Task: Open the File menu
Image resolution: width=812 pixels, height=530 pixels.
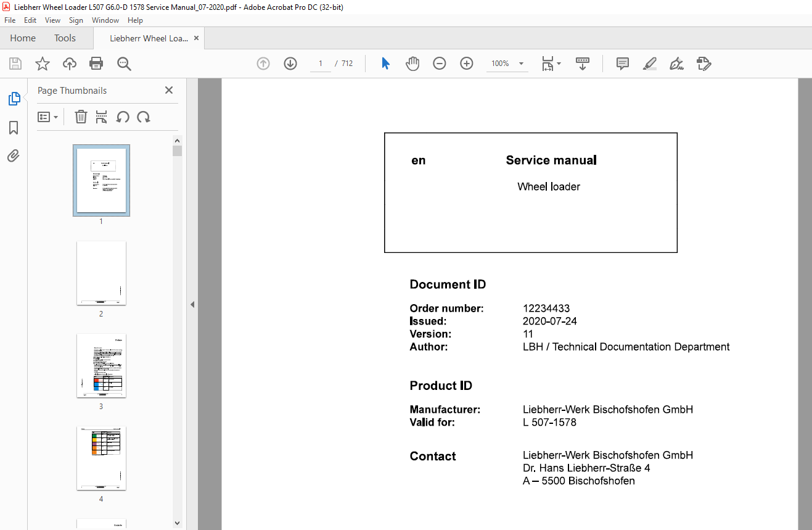Action: [10, 20]
